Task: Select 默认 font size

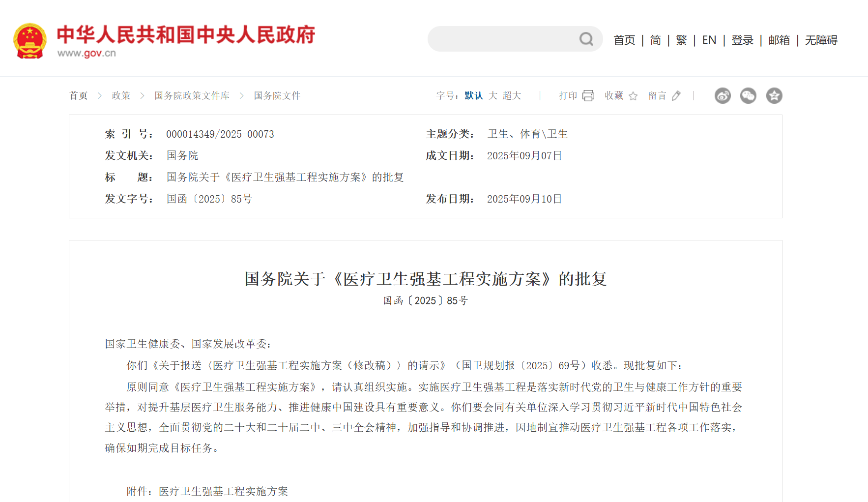Action: point(474,95)
